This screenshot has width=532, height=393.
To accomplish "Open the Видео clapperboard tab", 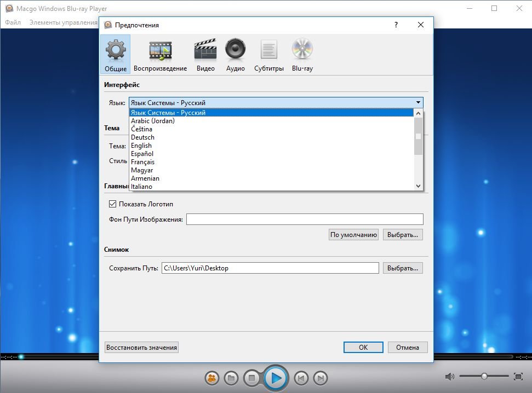I will [x=205, y=54].
